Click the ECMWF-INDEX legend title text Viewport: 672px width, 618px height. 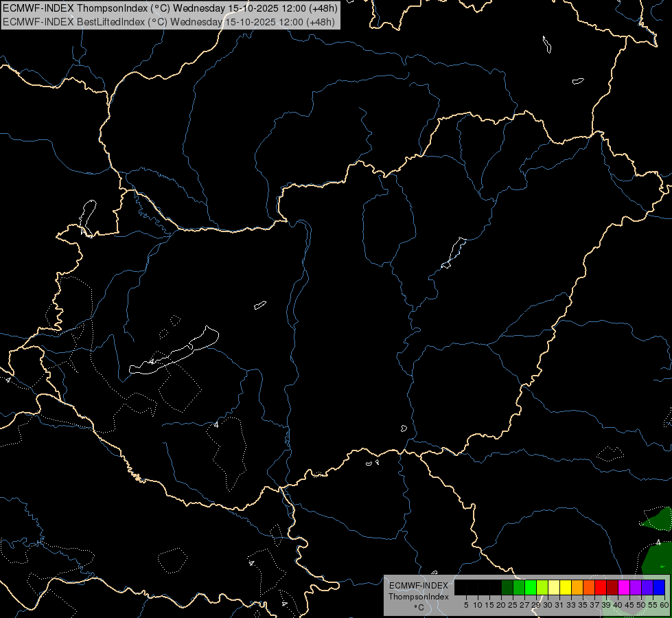[418, 586]
